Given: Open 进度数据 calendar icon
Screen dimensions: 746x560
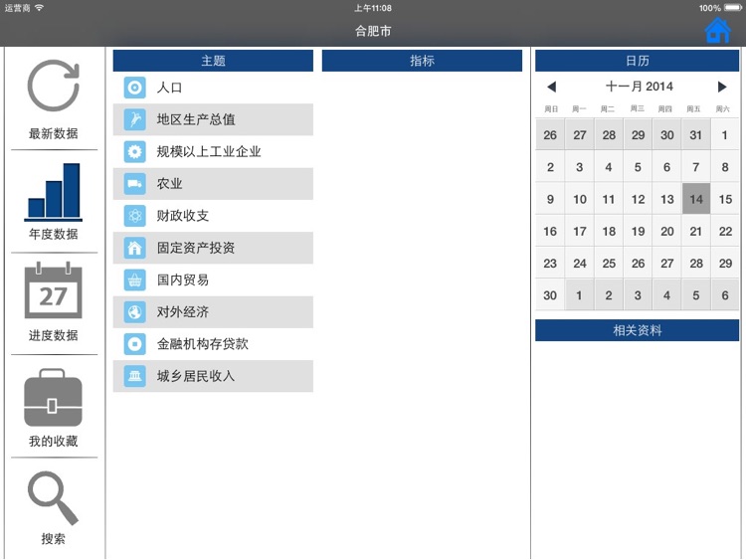Looking at the screenshot, I should [x=54, y=289].
